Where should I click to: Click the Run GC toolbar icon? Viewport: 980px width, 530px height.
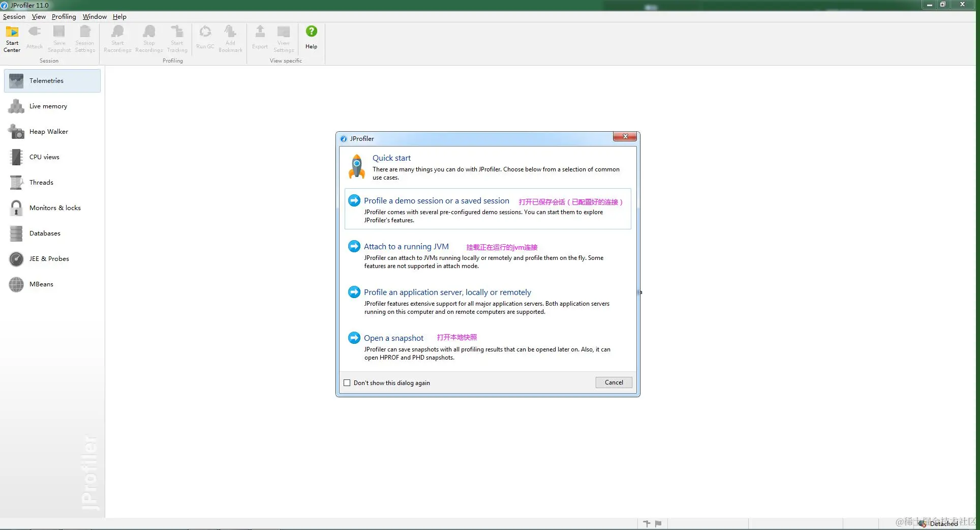205,39
